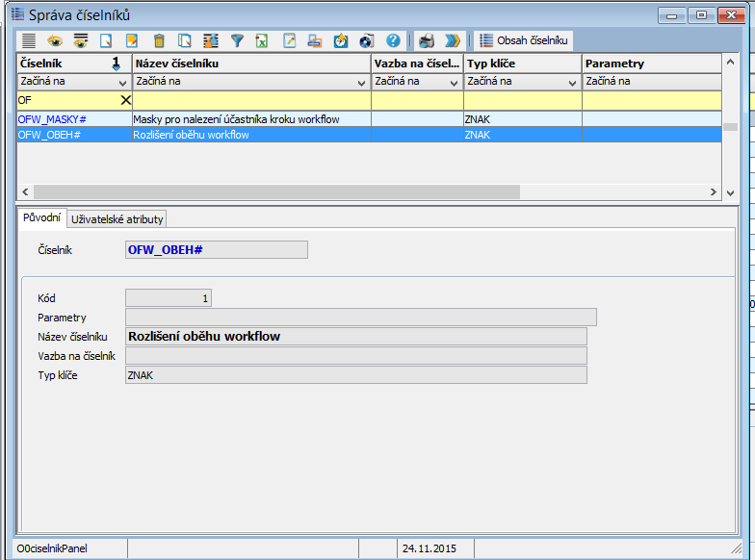Clear the OF filter with X button

[124, 100]
